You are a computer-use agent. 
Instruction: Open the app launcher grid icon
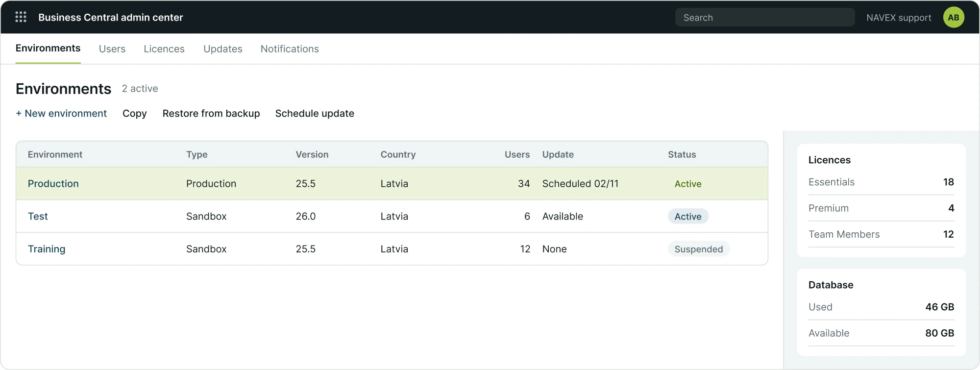click(21, 17)
